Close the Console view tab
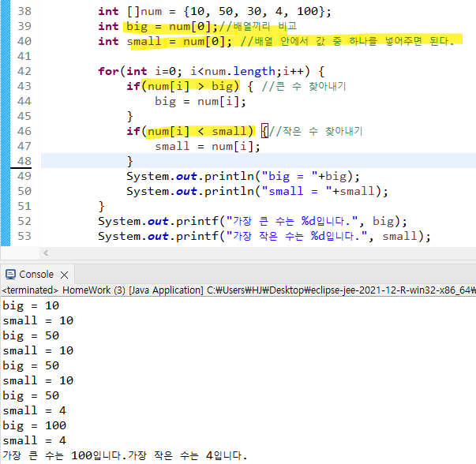 64,275
